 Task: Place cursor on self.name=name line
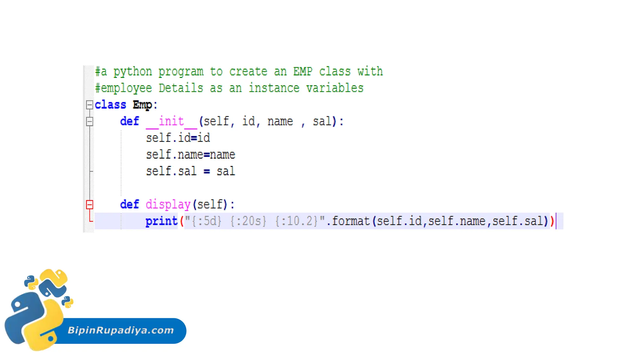(x=191, y=155)
